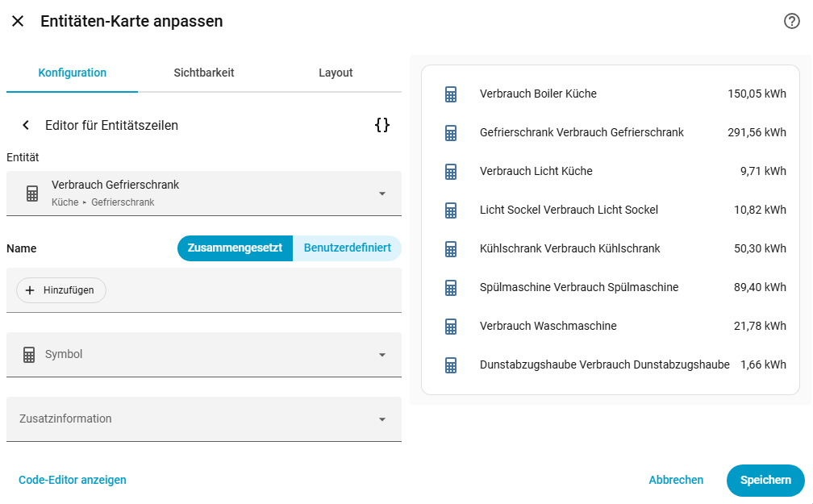Close the Entitäten-Karte anpassen dialog

18,22
